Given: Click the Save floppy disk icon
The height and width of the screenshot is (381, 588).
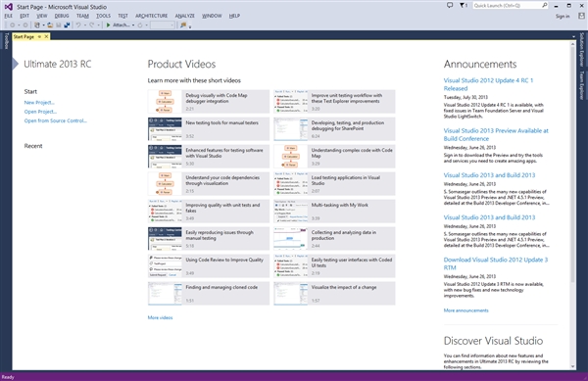Looking at the screenshot, I should pos(59,25).
